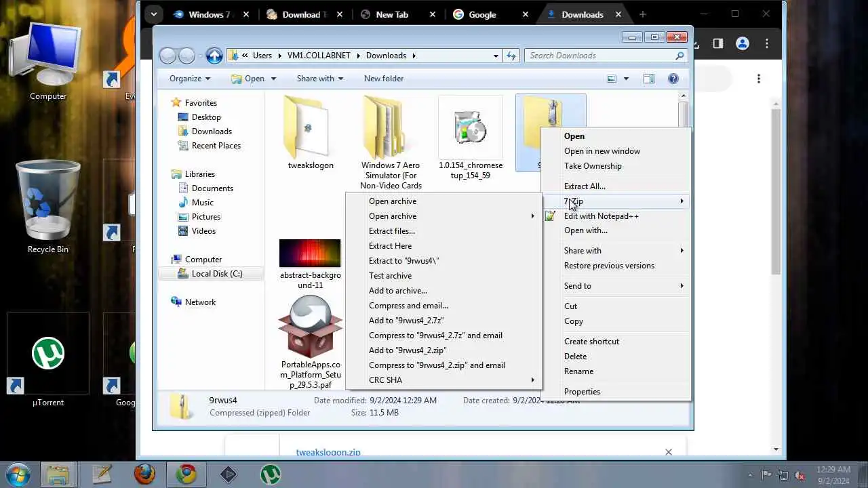Select Add to "9rwus4_2.zip" entry

click(408, 350)
